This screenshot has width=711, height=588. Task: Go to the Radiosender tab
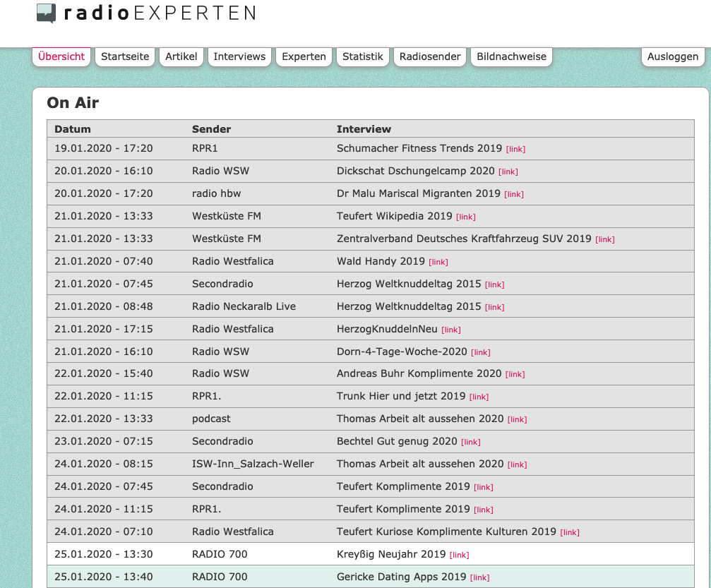pyautogui.click(x=430, y=56)
